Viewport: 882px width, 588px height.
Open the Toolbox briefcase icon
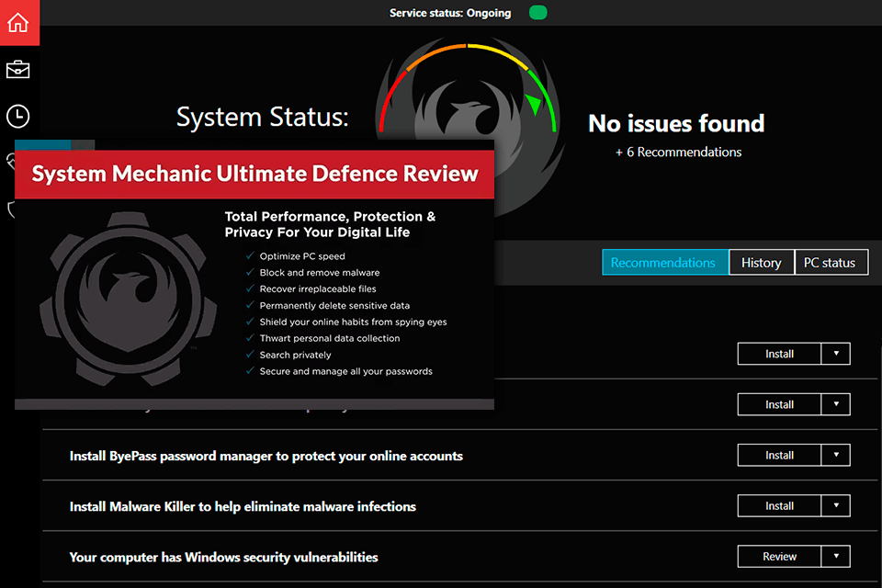pyautogui.click(x=18, y=70)
